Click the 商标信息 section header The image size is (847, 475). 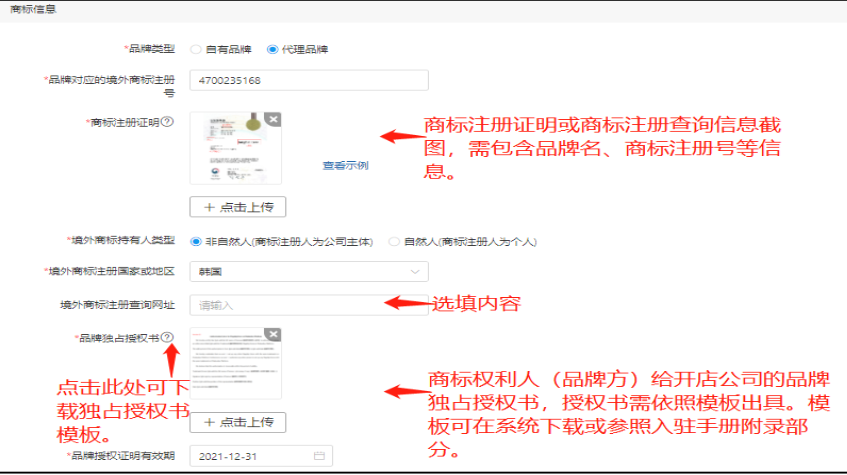(33, 9)
